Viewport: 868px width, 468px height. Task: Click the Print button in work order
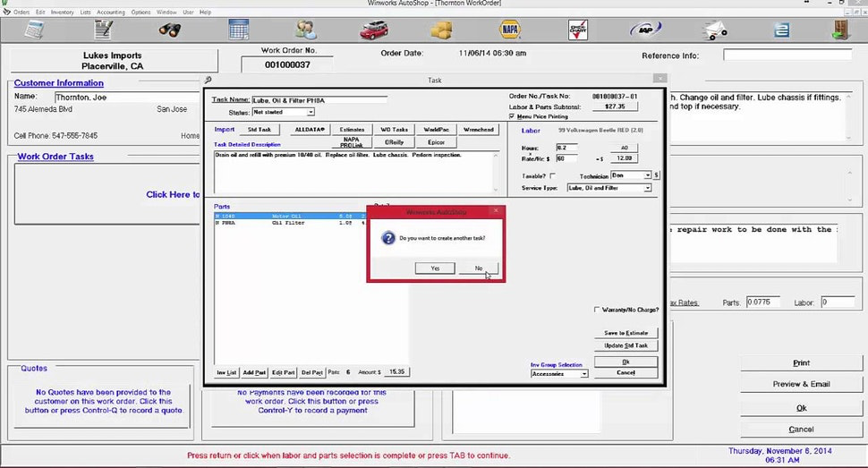click(801, 363)
